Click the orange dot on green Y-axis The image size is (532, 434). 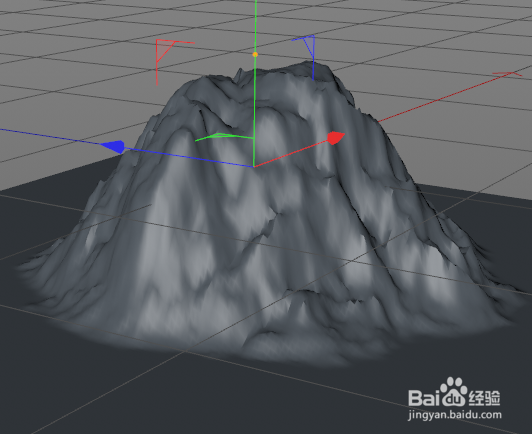coord(255,54)
